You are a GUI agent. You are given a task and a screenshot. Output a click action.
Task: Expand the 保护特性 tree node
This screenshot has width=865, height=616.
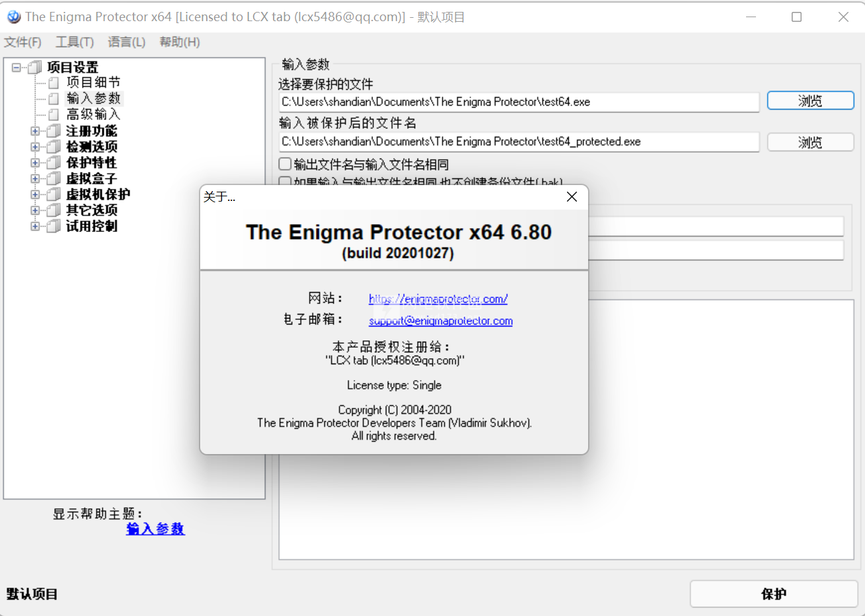coord(35,163)
